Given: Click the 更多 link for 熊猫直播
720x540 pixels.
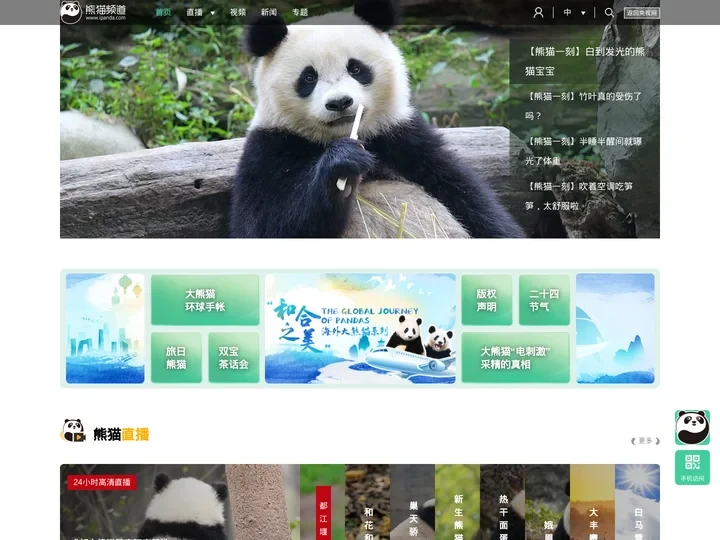Looking at the screenshot, I should (x=645, y=441).
